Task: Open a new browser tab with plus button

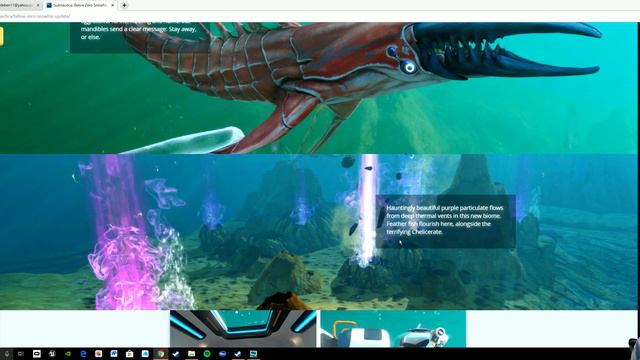Action: (124, 5)
